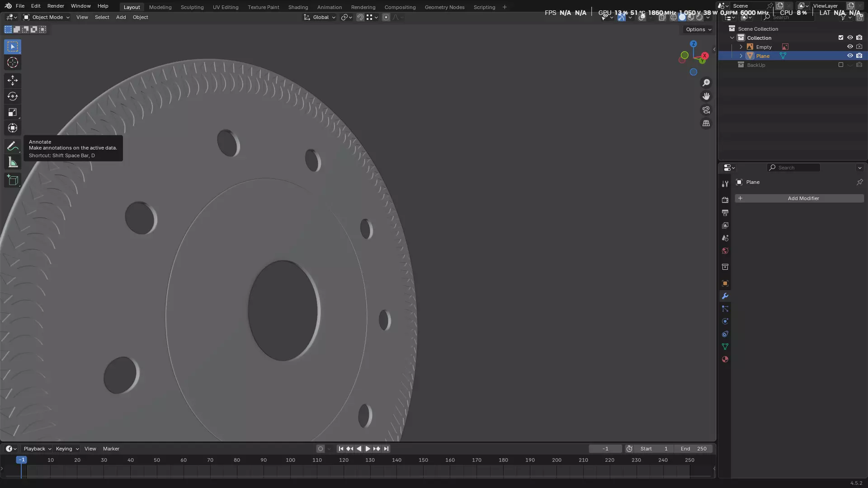This screenshot has height=488, width=868.
Task: Open the Render properties tab
Action: pos(725,200)
